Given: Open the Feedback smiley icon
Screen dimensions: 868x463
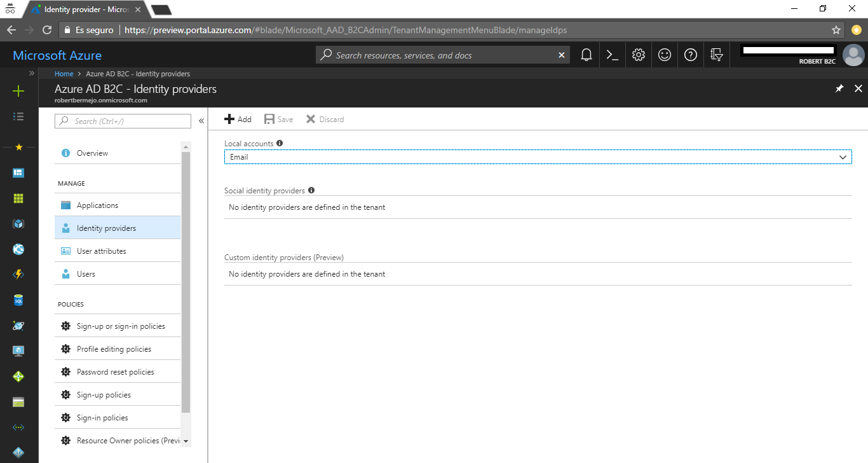Looking at the screenshot, I should click(x=664, y=55).
